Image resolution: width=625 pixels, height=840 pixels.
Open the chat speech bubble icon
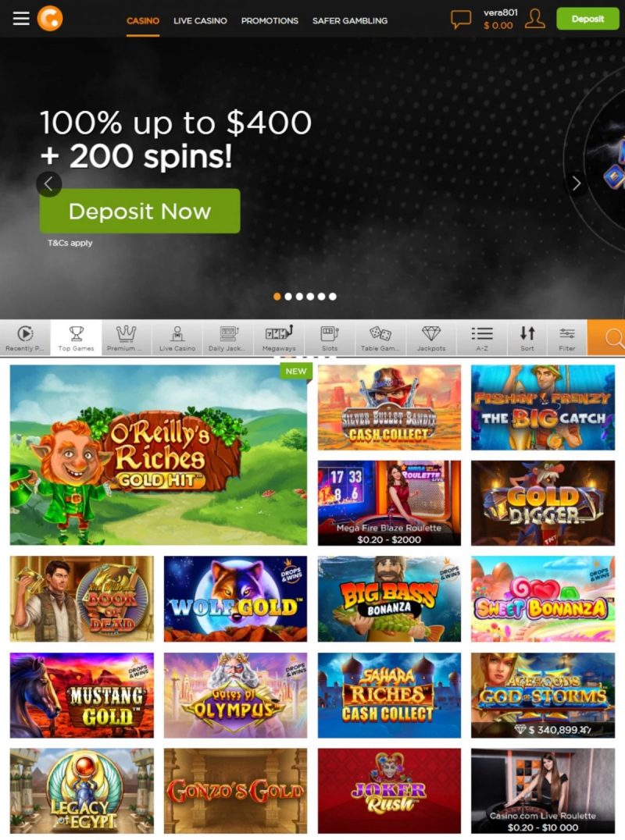tap(460, 20)
